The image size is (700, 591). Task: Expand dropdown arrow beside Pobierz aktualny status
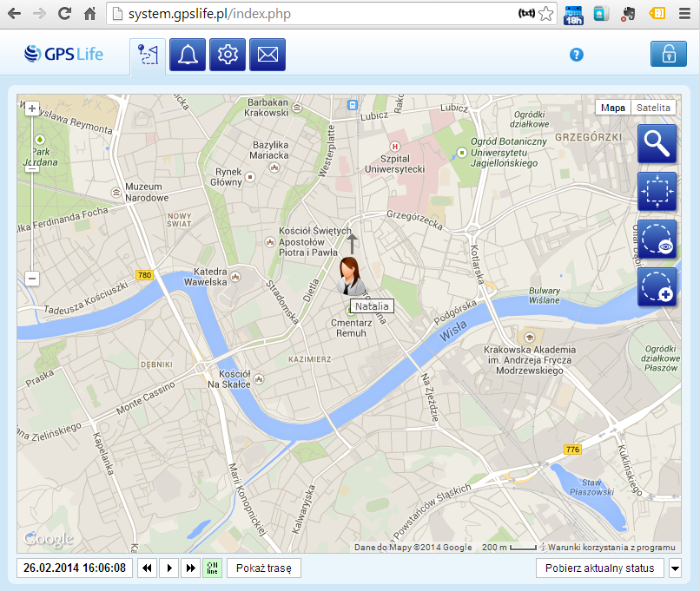tap(675, 568)
